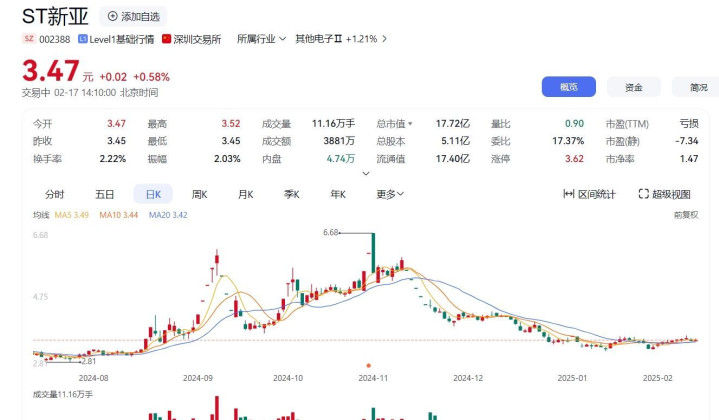
Task: Toggle the 总市值 dropdown arrow
Action: click(410, 124)
